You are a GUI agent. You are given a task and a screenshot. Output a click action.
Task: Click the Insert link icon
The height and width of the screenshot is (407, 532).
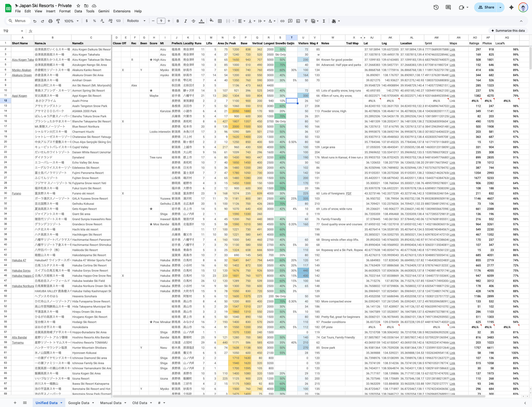tap(282, 21)
